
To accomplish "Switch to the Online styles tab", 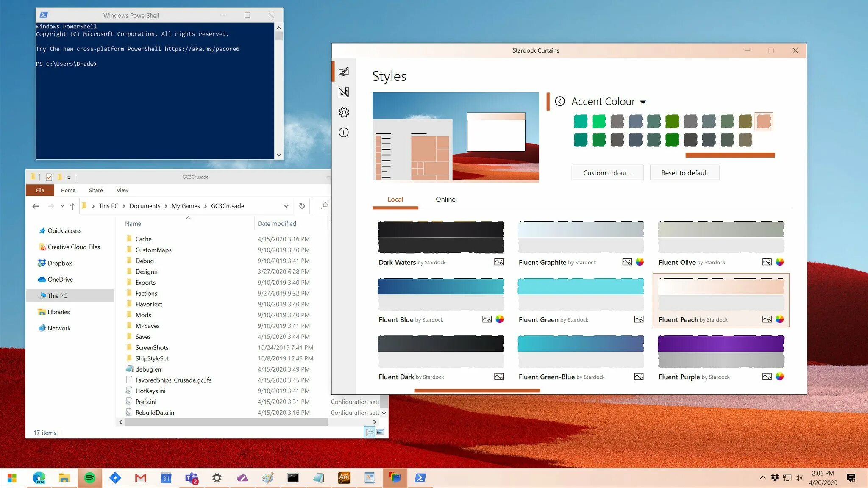I will (445, 199).
